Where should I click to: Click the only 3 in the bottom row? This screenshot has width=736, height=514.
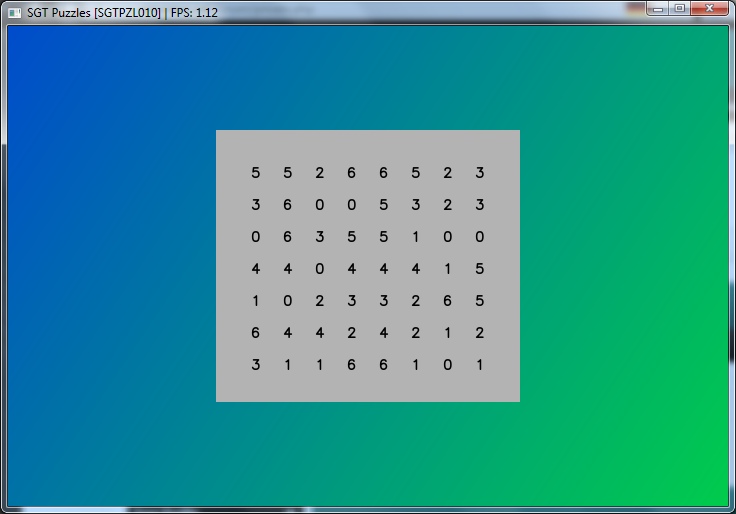255,365
